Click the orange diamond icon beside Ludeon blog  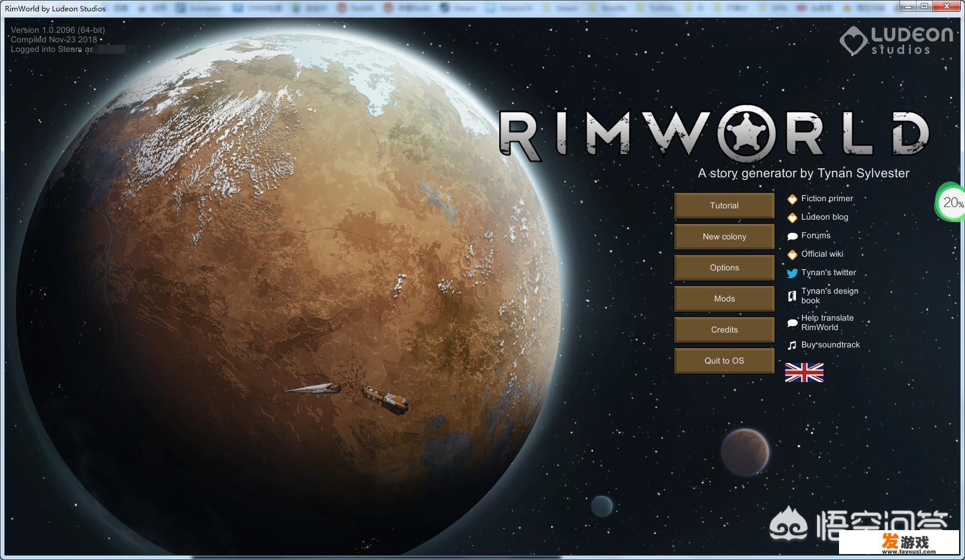[792, 217]
